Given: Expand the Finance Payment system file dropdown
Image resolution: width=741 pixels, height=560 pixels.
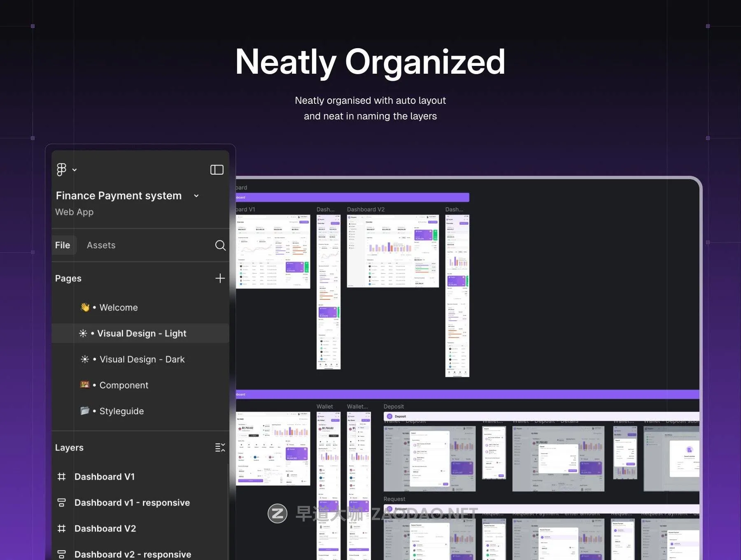Looking at the screenshot, I should click(196, 196).
